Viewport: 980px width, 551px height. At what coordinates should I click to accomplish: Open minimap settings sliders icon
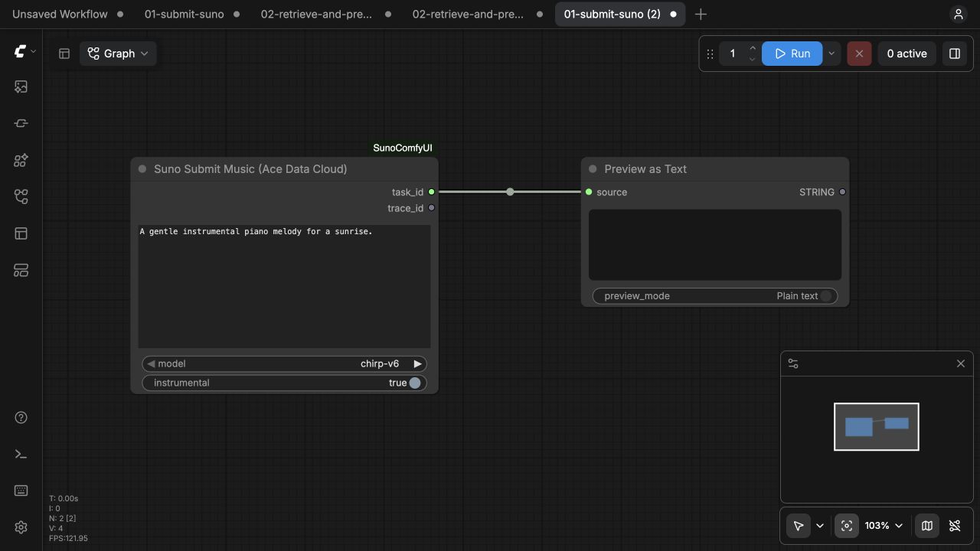click(x=793, y=364)
